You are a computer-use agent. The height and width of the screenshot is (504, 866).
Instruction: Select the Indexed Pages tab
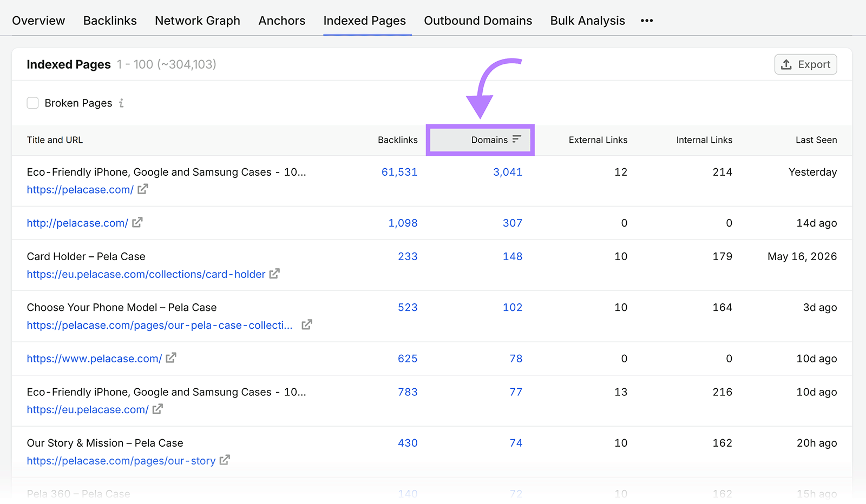click(365, 21)
